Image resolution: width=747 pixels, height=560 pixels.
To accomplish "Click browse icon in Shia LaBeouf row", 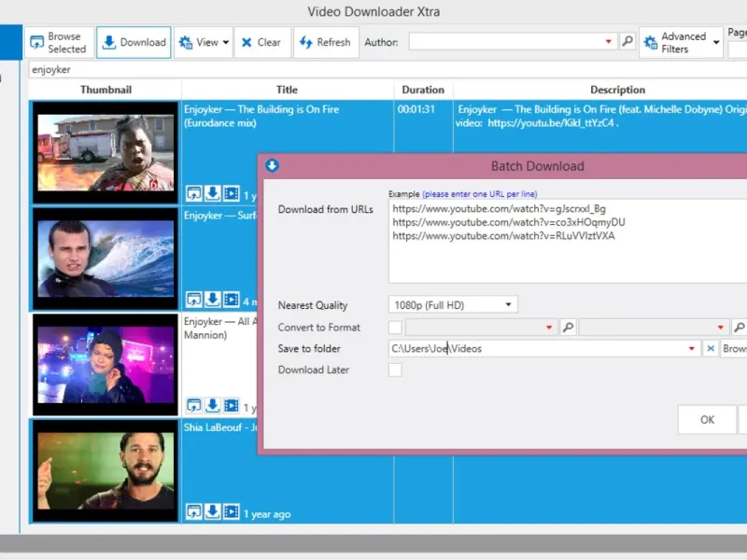I will (x=193, y=511).
